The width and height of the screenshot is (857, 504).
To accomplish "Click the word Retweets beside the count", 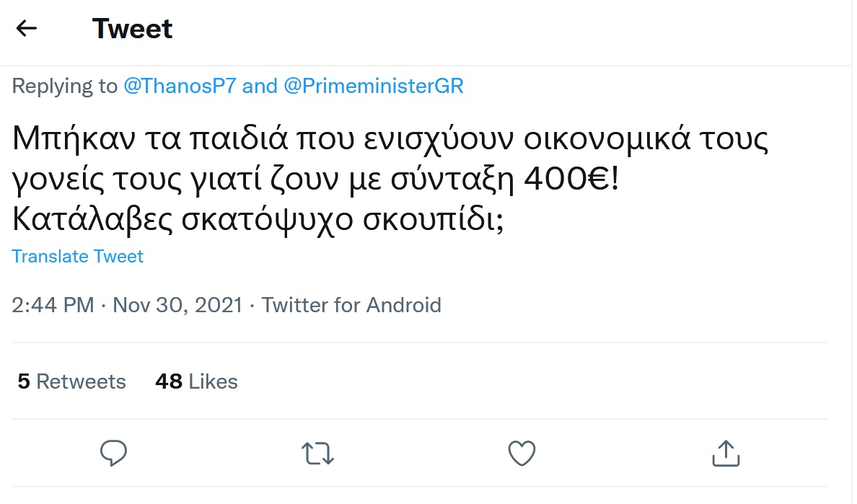I will (x=81, y=381).
